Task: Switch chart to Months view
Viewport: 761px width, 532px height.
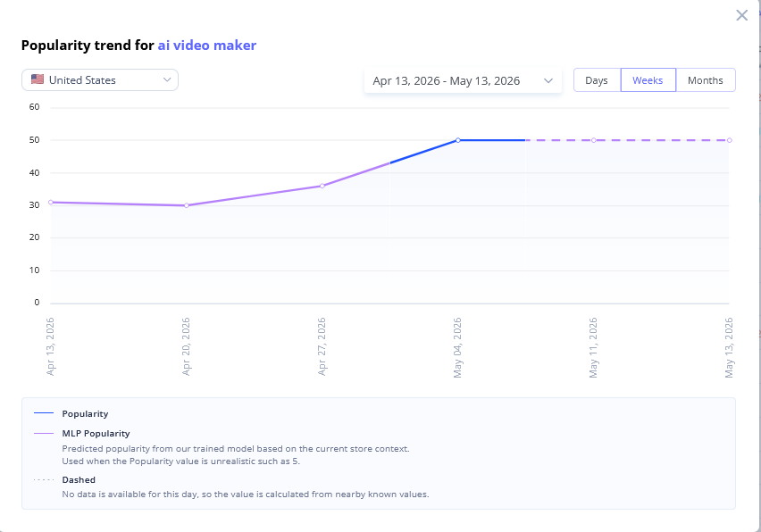Action: coord(706,80)
